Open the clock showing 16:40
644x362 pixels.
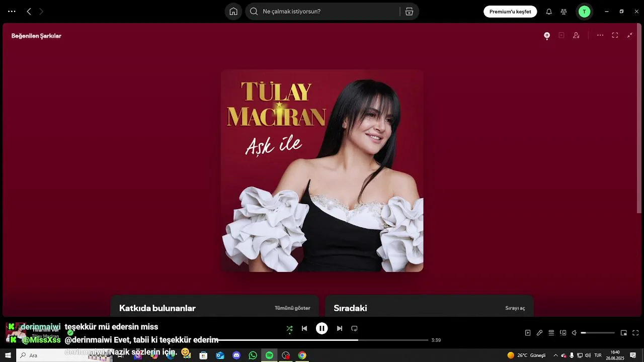point(615,355)
